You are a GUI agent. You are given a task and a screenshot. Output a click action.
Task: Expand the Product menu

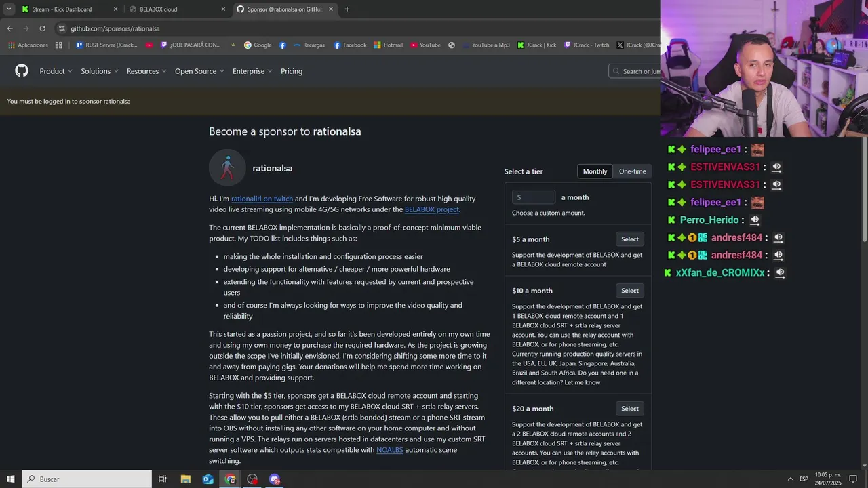pyautogui.click(x=56, y=71)
